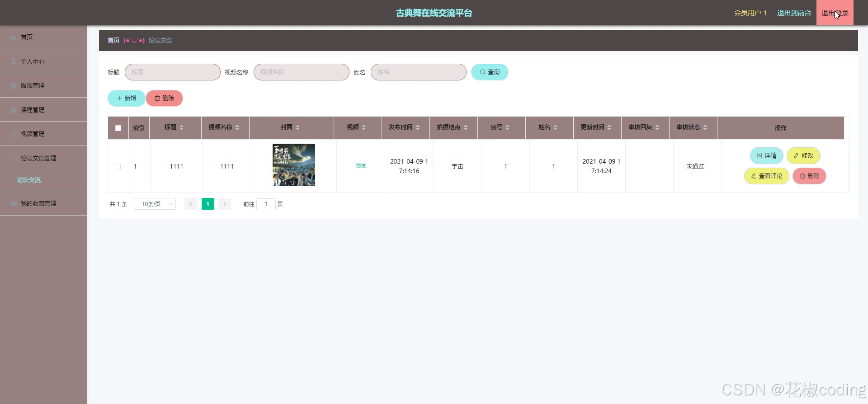This screenshot has width=868, height=404.
Task: Click the person icon beside 个人中心
Action: (14, 61)
